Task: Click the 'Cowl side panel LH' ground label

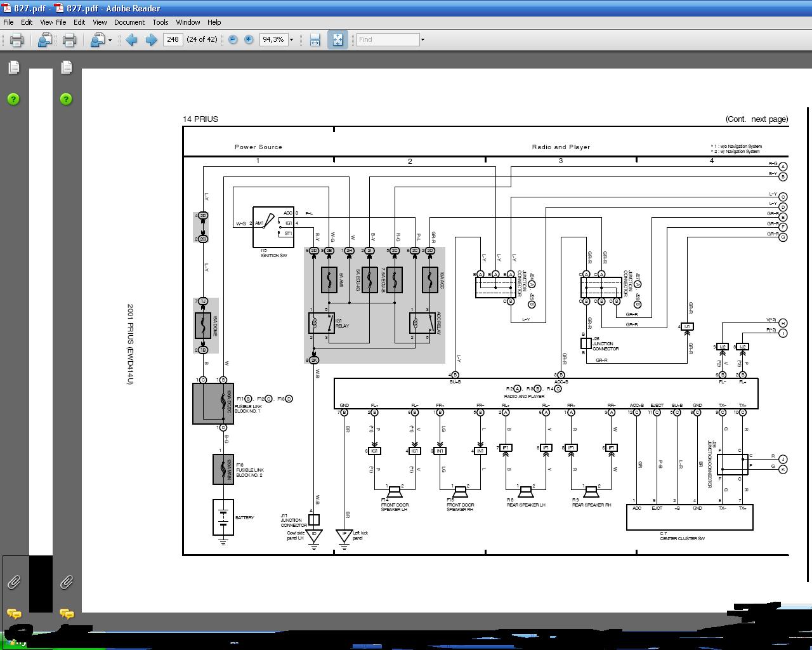Action: click(x=296, y=536)
